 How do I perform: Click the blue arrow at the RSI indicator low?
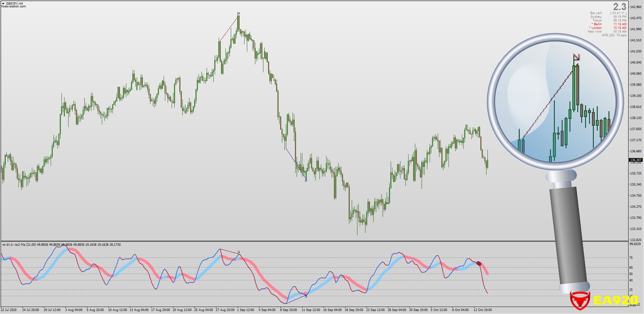[x=305, y=295]
